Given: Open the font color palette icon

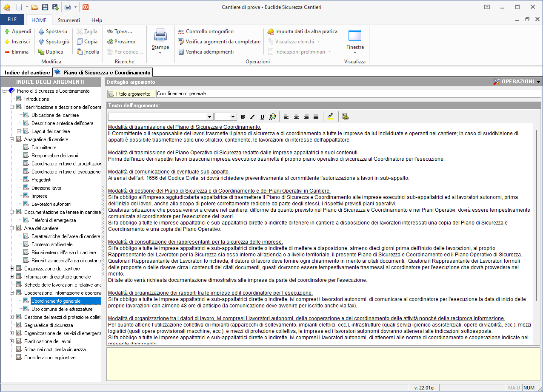Looking at the screenshot, I should 273,116.
